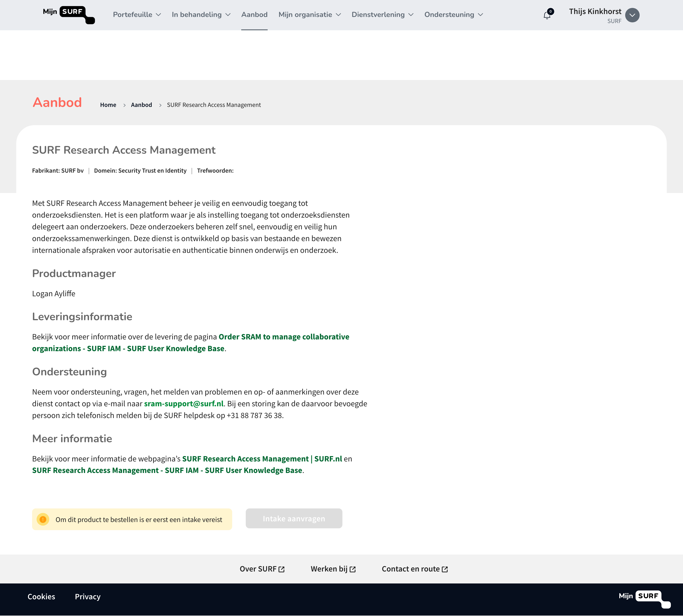Click the Mijn SURF logo in header

coord(69,15)
